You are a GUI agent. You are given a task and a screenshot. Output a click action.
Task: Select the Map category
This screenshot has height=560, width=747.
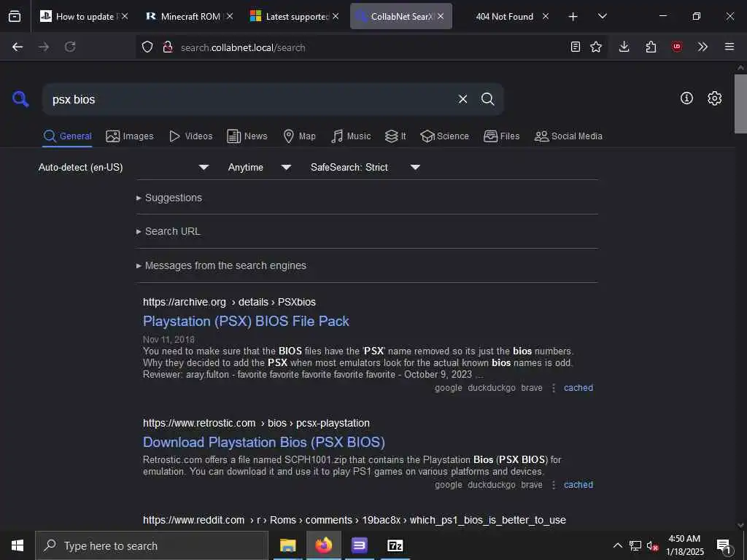(299, 136)
